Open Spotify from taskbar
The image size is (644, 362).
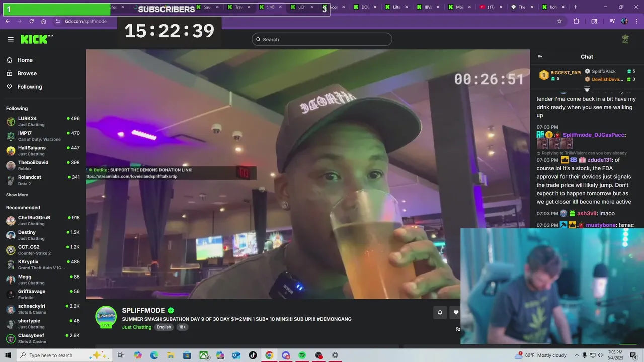pos(302,355)
